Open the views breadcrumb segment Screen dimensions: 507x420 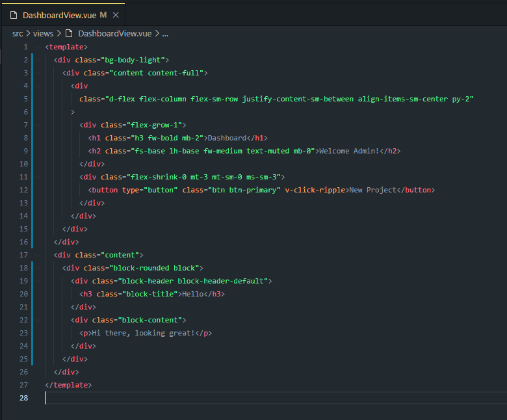pyautogui.click(x=43, y=34)
